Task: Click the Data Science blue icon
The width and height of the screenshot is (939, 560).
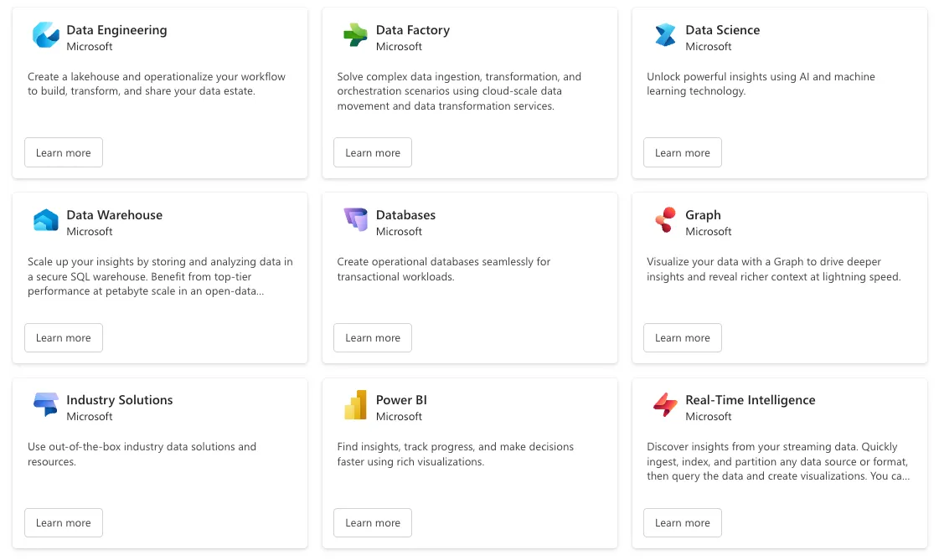Action: [665, 34]
